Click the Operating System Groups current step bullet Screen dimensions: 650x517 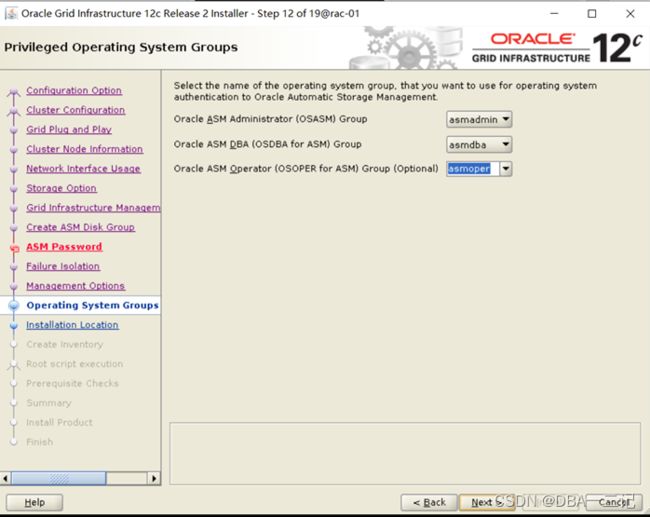click(14, 306)
